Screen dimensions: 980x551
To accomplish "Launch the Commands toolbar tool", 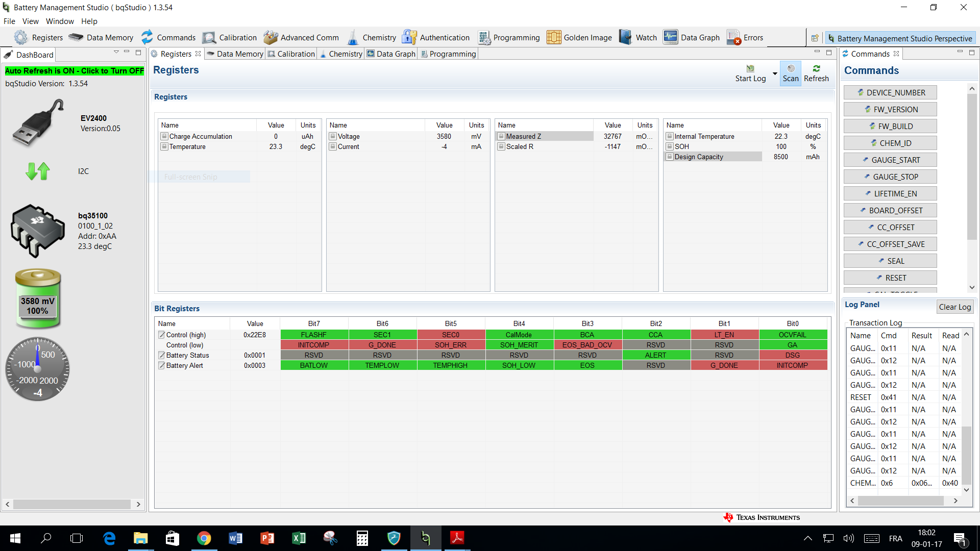I will [168, 37].
